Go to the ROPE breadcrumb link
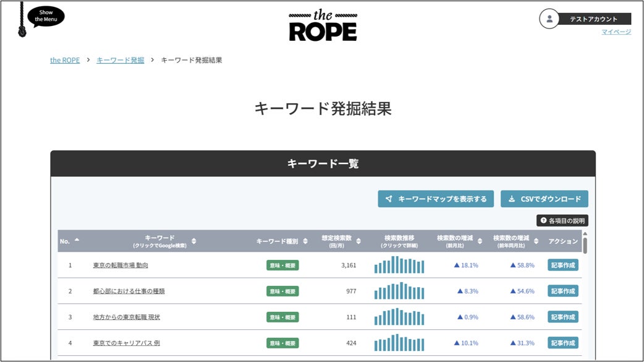 click(65, 60)
